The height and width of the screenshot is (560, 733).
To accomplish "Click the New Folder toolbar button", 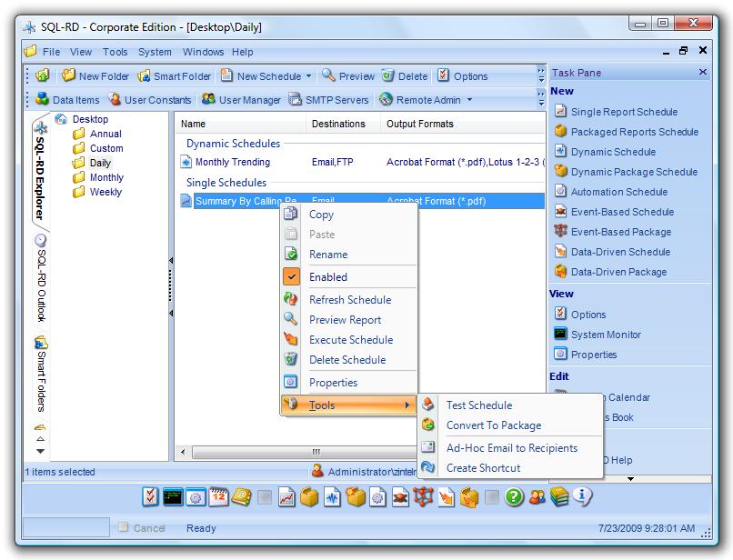I will click(x=95, y=75).
